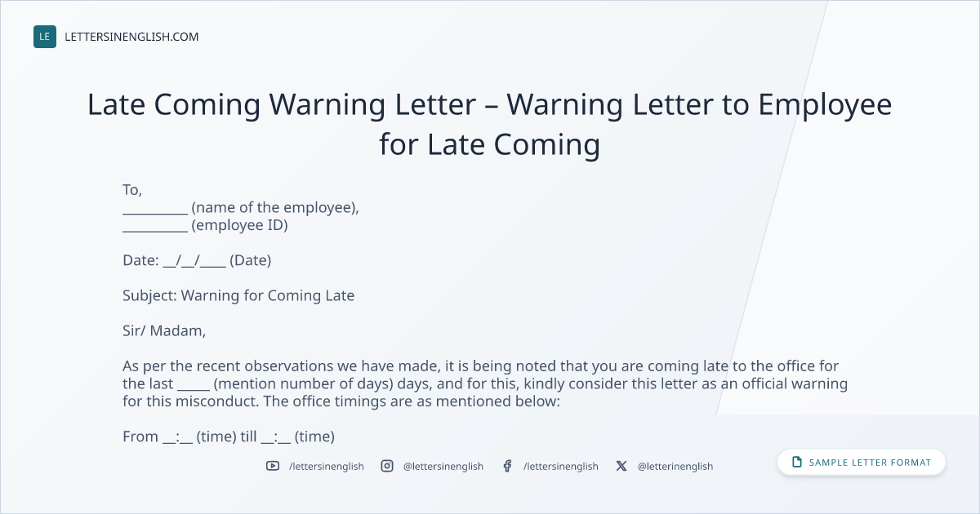
Task: Click the name of the employee blank
Action: (155, 207)
